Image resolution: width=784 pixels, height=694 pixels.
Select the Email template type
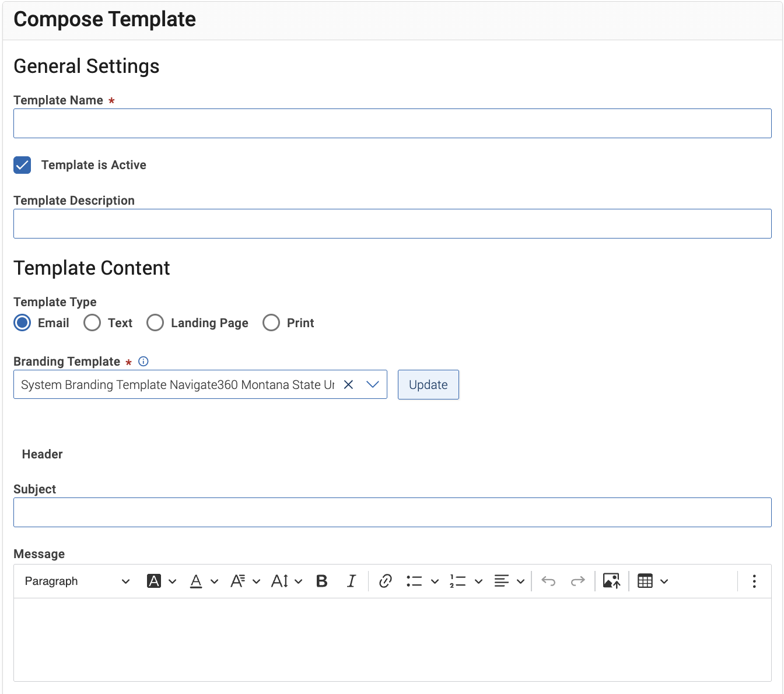[x=22, y=323]
